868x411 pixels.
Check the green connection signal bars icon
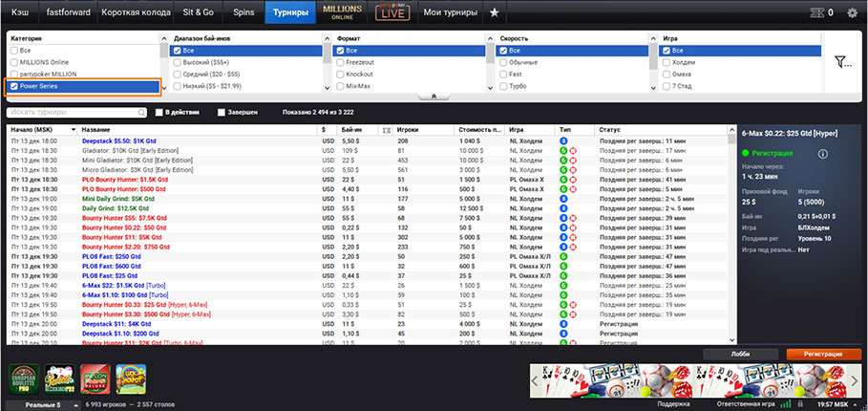point(788,404)
